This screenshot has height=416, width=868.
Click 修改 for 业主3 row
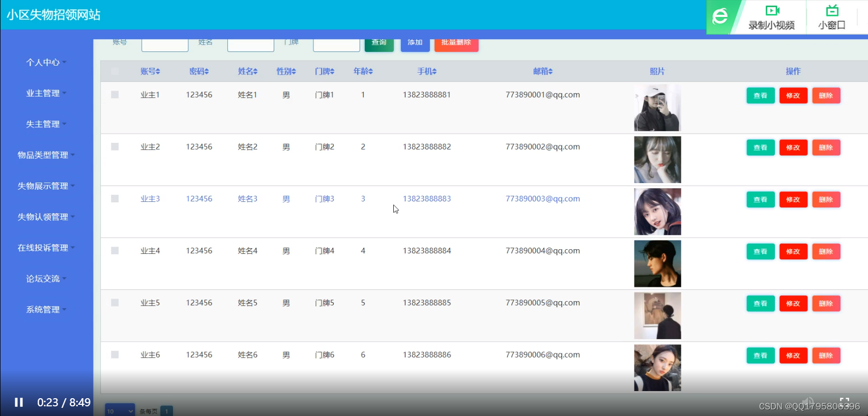[x=793, y=199]
